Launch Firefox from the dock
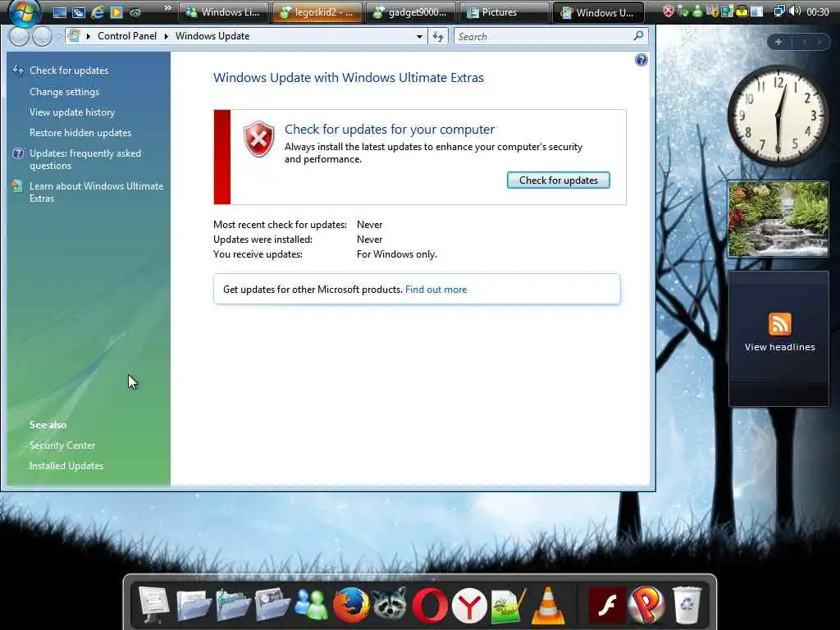Image resolution: width=840 pixels, height=630 pixels. tap(351, 605)
